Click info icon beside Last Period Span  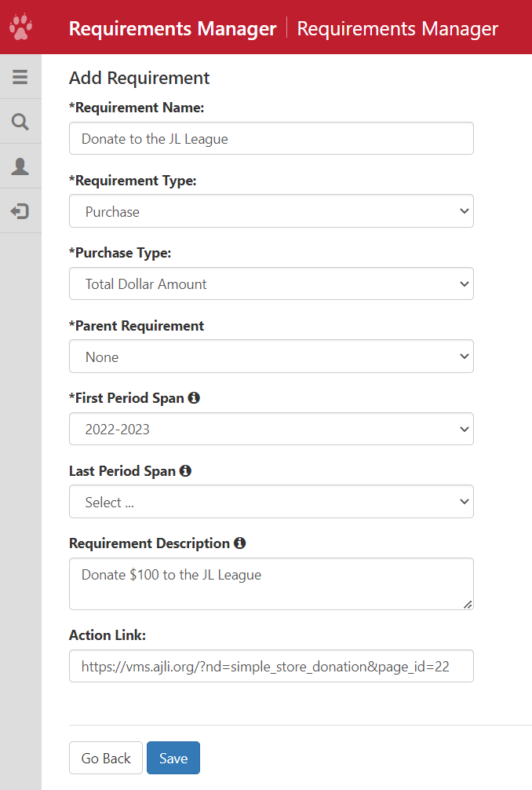click(x=185, y=471)
